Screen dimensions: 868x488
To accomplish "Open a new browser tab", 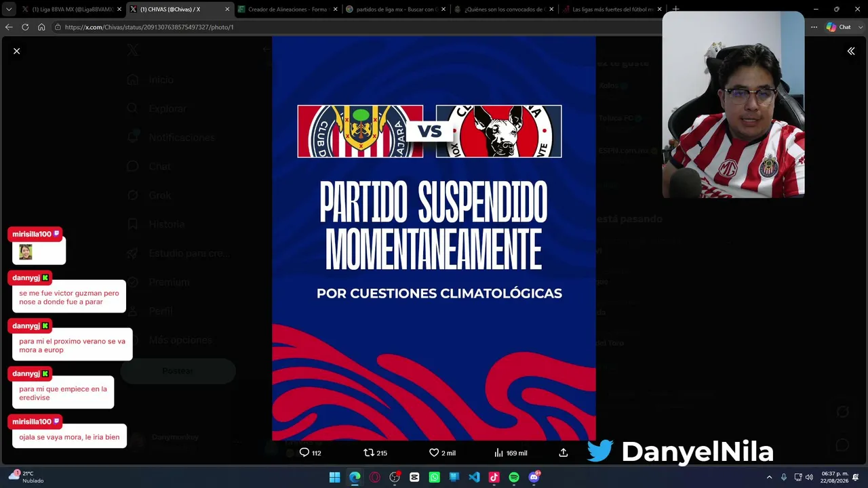I will pyautogui.click(x=675, y=9).
